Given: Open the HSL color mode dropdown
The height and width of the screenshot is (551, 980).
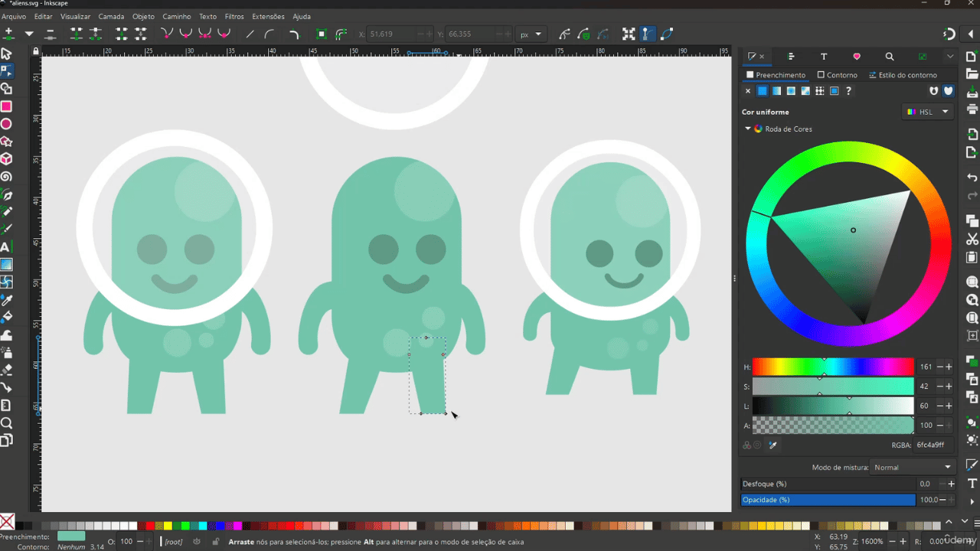Looking at the screenshot, I should pyautogui.click(x=927, y=112).
